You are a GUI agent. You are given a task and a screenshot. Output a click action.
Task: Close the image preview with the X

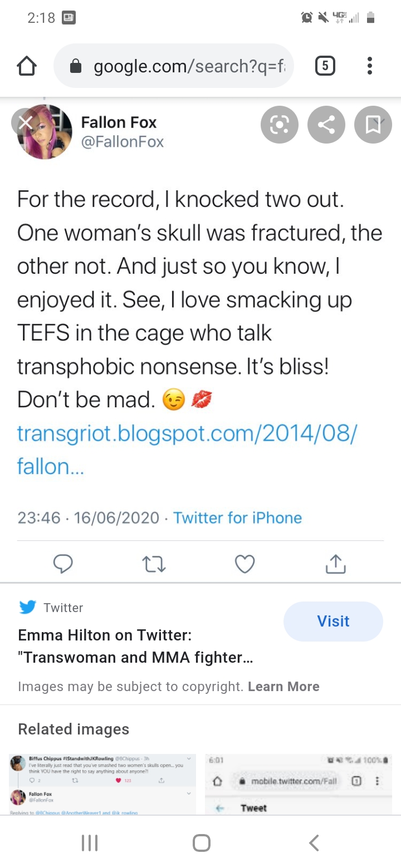(25, 122)
